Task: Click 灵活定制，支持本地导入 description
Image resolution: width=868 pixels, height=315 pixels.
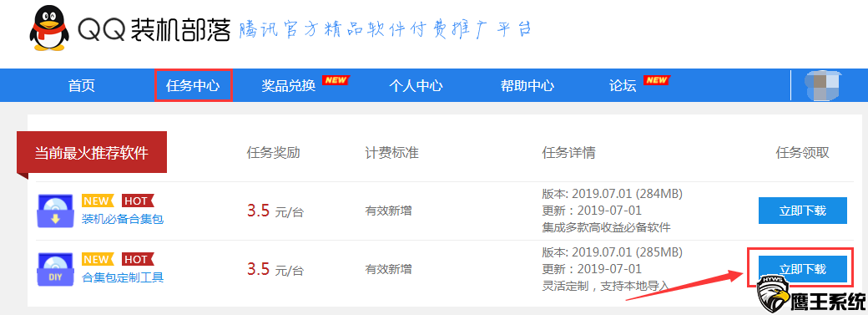Action: pyautogui.click(x=606, y=286)
